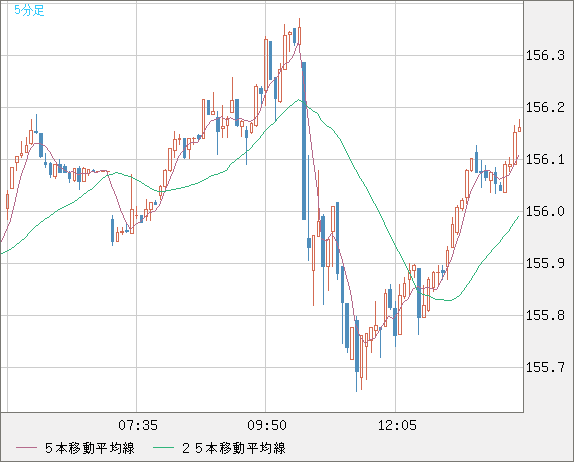574x462 pixels.
Task: Click the 25本移動平均線 legend label
Action: (x=234, y=448)
